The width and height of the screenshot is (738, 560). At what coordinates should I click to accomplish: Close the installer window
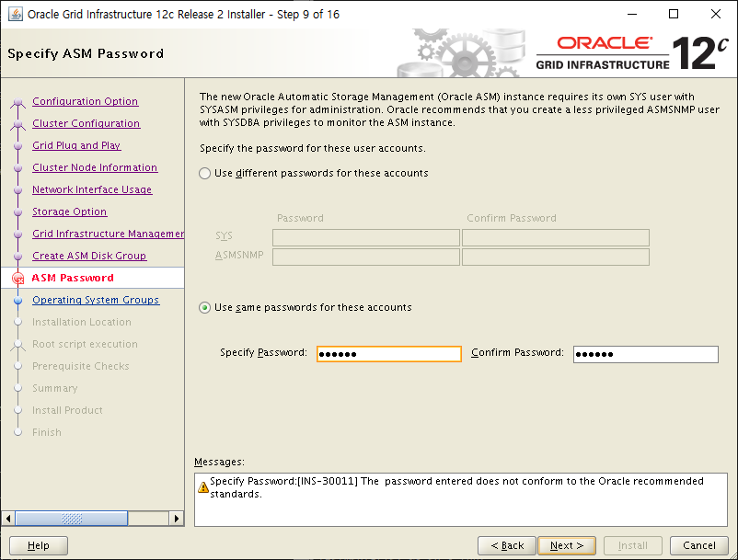(716, 14)
